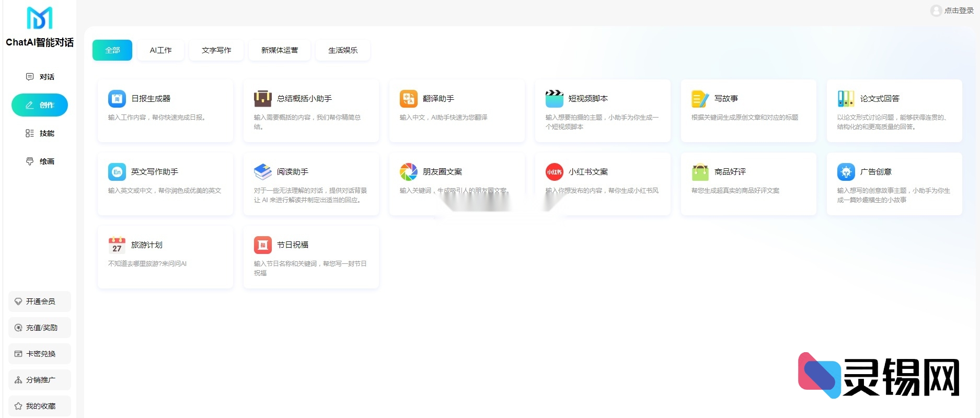Click the 写故事 note icon
This screenshot has height=418, width=980.
pos(700,98)
